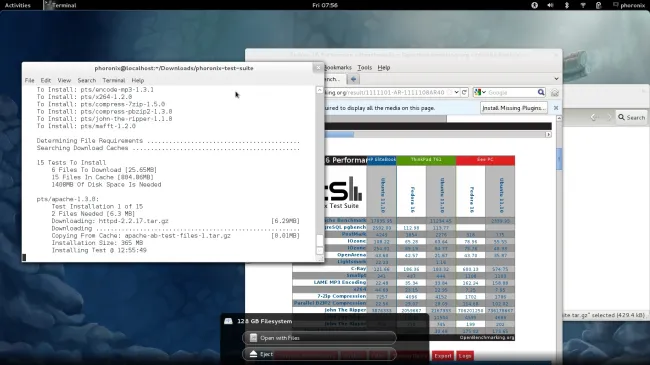Open the accessibility icon in top bar
The image size is (650, 365).
[x=534, y=5]
